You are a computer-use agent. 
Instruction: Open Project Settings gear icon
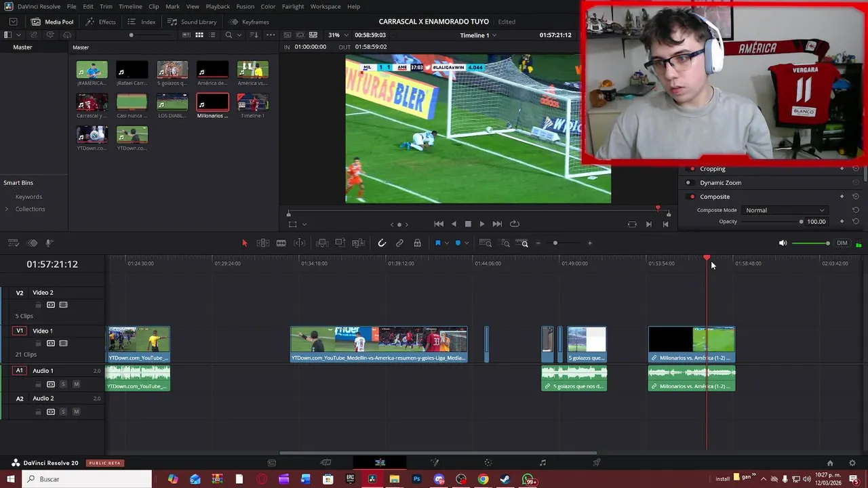tap(852, 463)
